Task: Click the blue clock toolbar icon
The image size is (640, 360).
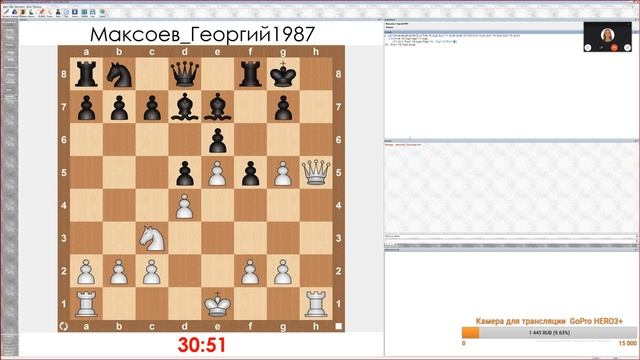Action: pos(66,12)
